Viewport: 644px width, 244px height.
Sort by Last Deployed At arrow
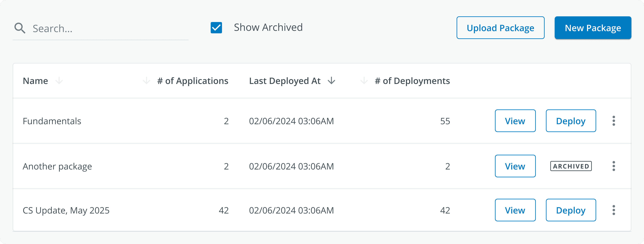(x=331, y=81)
